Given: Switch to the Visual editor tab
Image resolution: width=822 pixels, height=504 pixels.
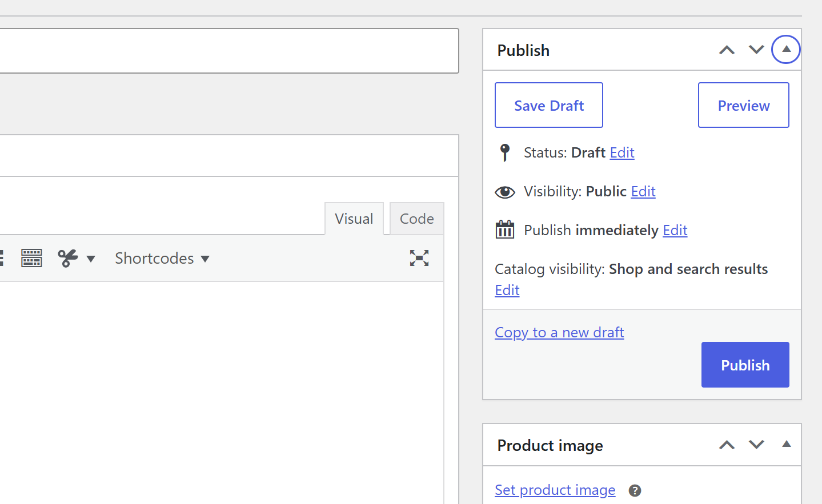Looking at the screenshot, I should click(354, 219).
